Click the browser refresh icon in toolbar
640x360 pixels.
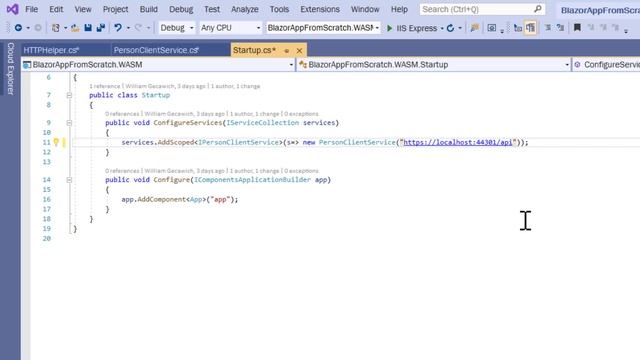tap(450, 28)
